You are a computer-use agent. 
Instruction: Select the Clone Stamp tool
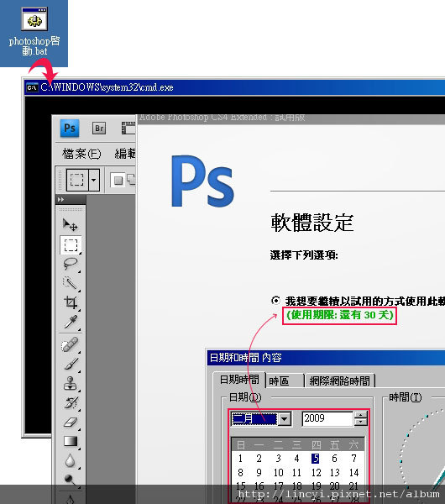pos(71,384)
